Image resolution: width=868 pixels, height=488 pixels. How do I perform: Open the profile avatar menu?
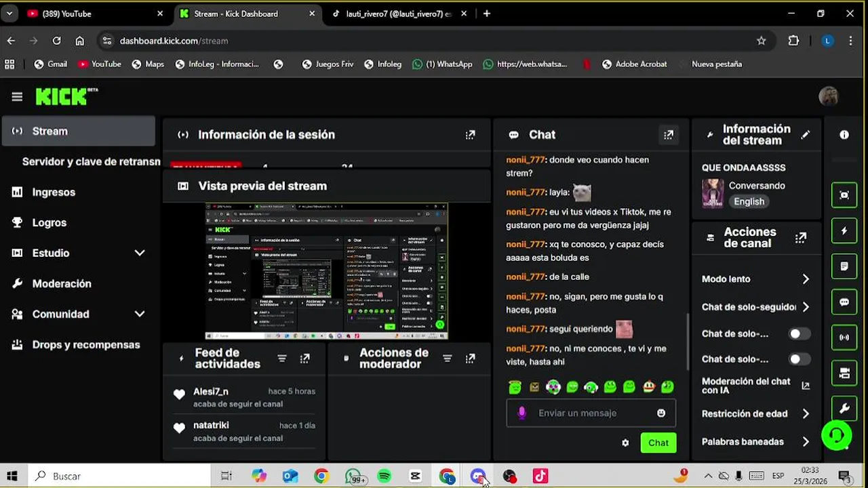point(829,97)
